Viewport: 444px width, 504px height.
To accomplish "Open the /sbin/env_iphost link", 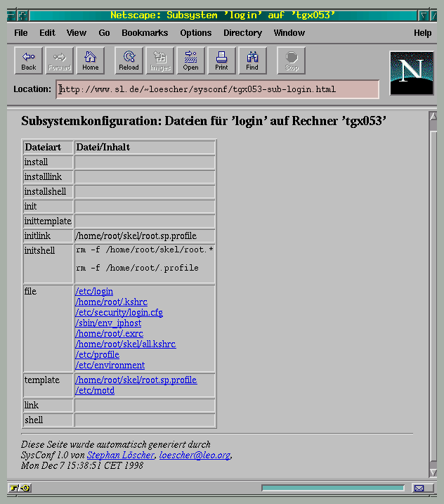I will (108, 323).
